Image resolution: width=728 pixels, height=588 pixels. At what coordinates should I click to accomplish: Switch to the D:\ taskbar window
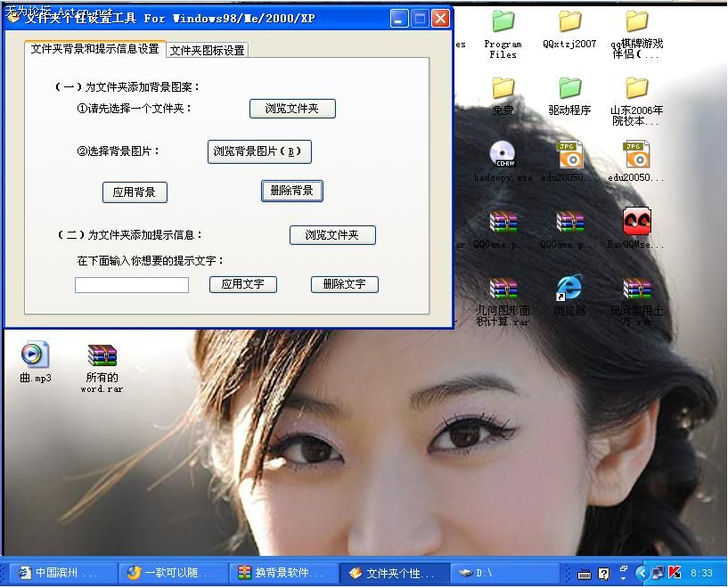tap(505, 573)
